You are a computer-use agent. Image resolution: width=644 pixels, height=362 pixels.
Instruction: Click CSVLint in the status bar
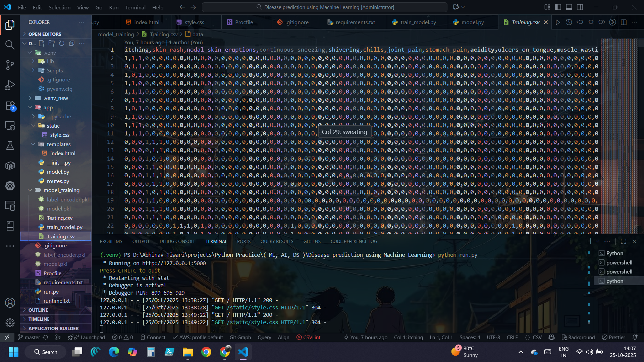[x=308, y=338]
